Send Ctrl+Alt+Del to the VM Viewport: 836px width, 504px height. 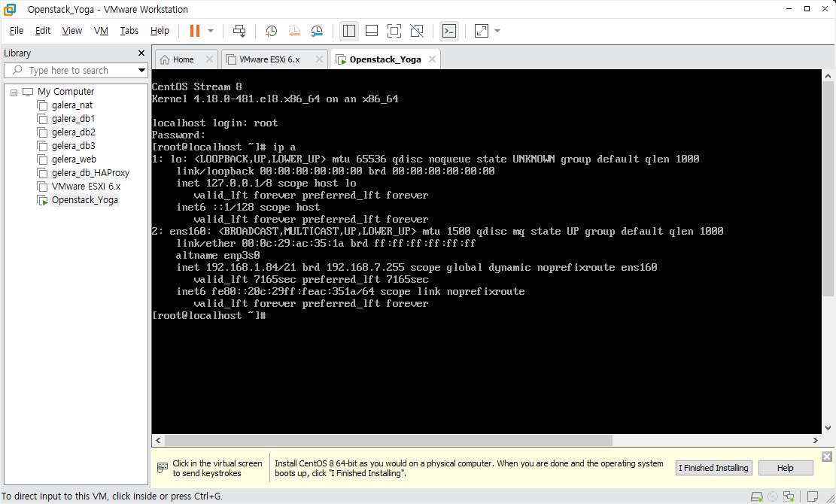point(239,31)
